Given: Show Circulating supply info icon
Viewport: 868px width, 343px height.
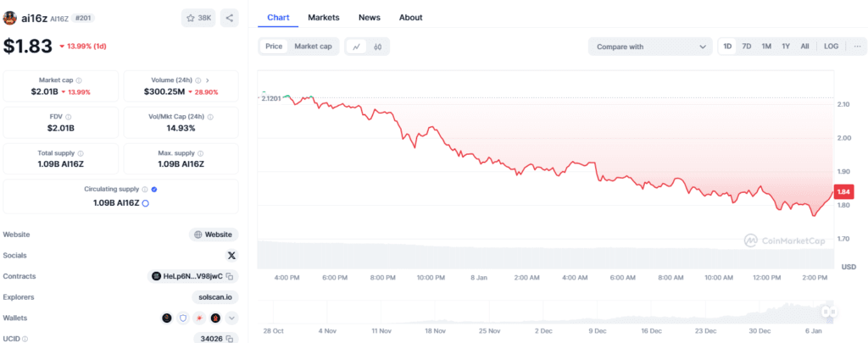Looking at the screenshot, I should coord(145,189).
